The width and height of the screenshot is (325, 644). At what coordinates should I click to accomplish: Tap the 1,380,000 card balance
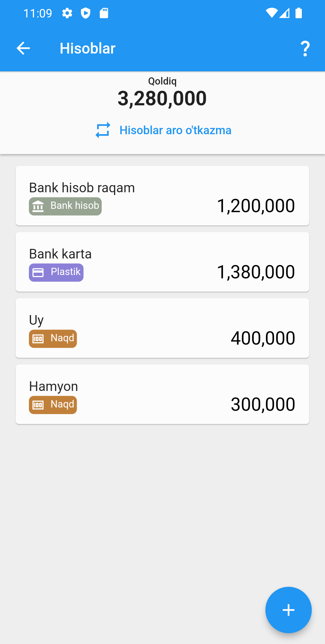point(256,272)
